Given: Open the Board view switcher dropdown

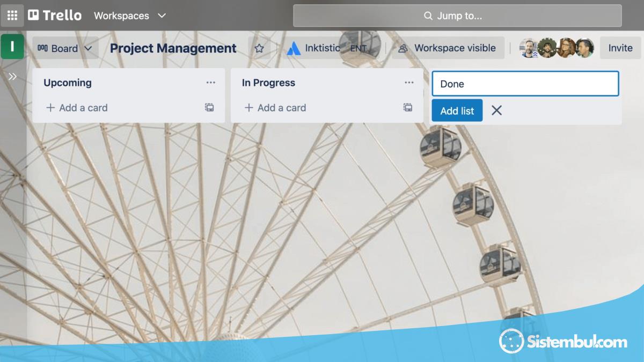Looking at the screenshot, I should pos(65,48).
